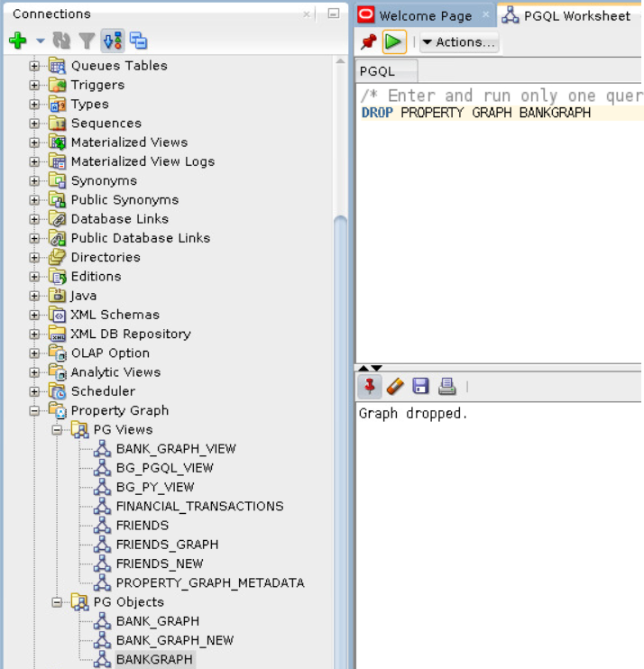This screenshot has height=669, width=644.
Task: Click the Connections panel title
Action: pyautogui.click(x=51, y=14)
